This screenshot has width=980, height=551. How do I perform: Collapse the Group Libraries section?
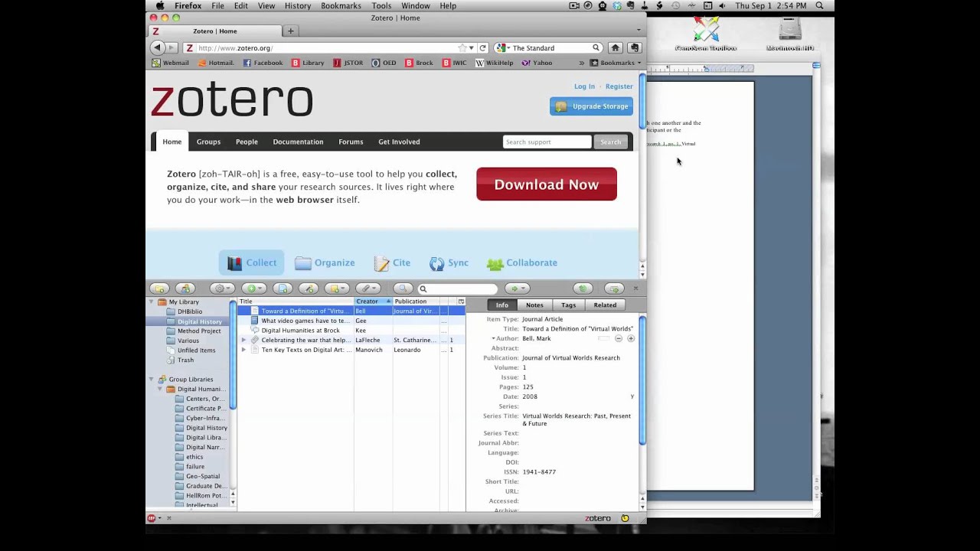coord(152,380)
